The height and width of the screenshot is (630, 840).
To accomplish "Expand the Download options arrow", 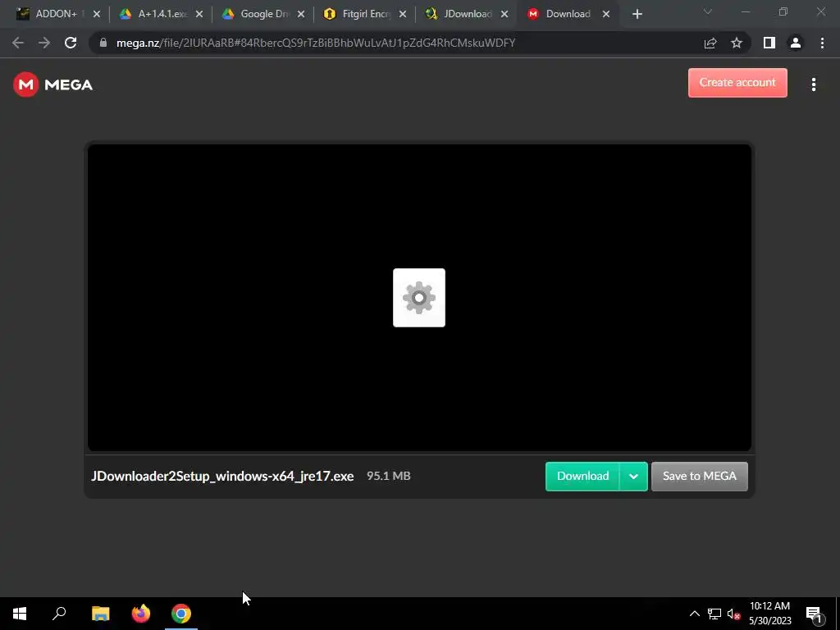I will pos(634,477).
